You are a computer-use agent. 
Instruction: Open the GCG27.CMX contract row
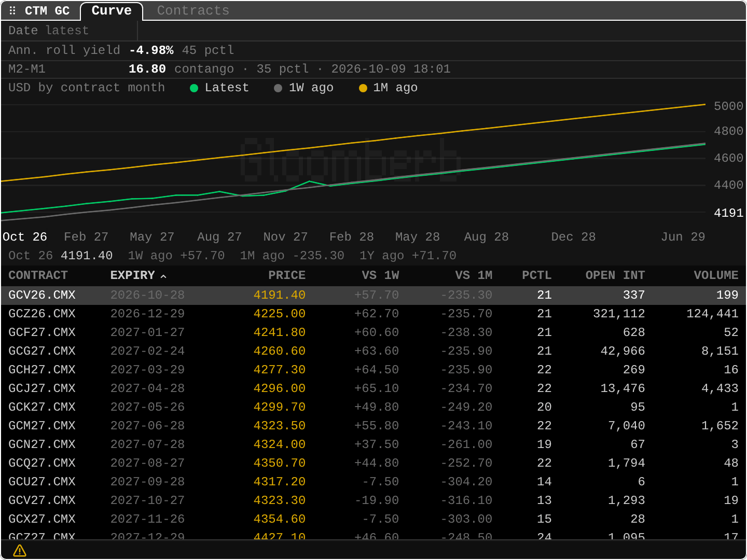374,351
